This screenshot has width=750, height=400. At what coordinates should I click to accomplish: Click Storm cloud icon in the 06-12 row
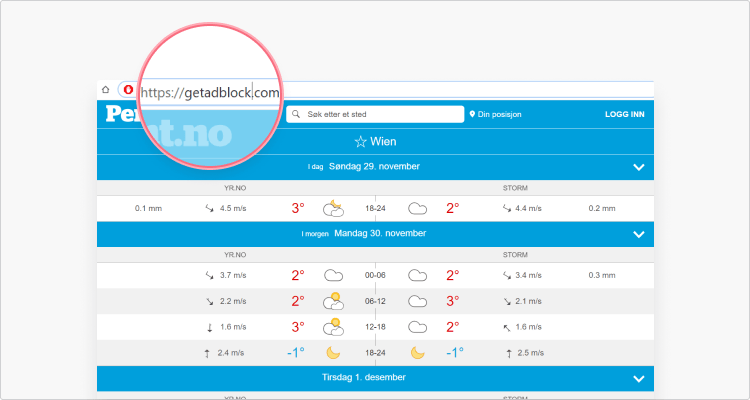(417, 301)
